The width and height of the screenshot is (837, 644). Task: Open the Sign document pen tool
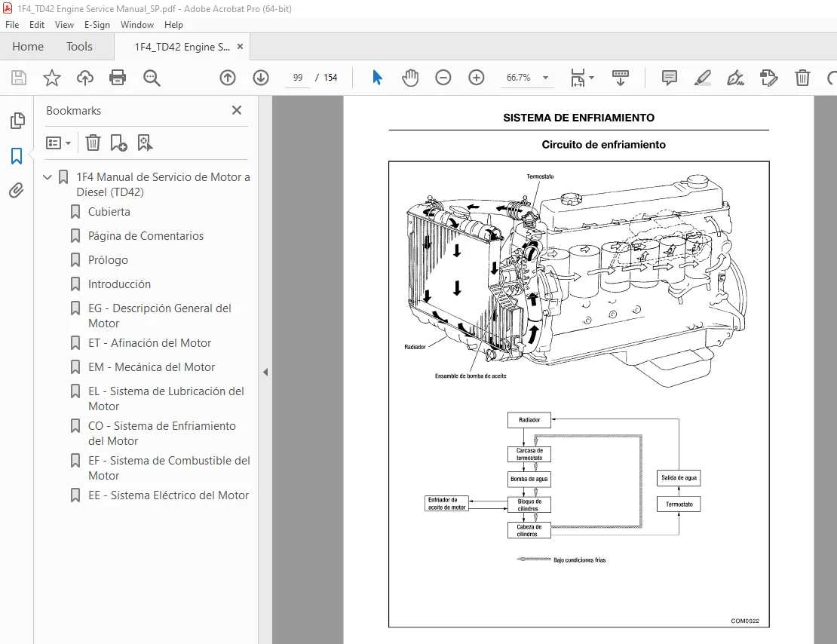tap(735, 78)
